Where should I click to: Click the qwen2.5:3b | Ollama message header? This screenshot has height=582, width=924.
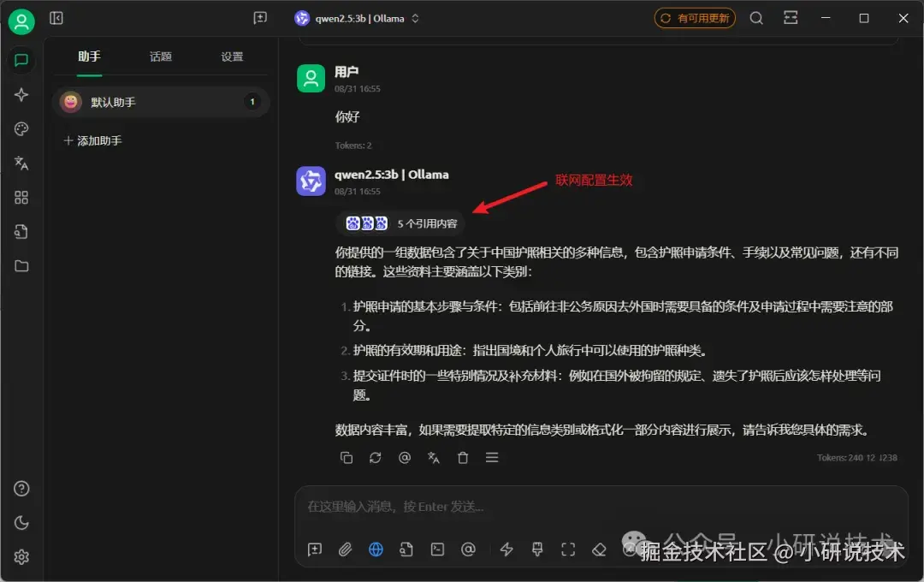point(391,175)
